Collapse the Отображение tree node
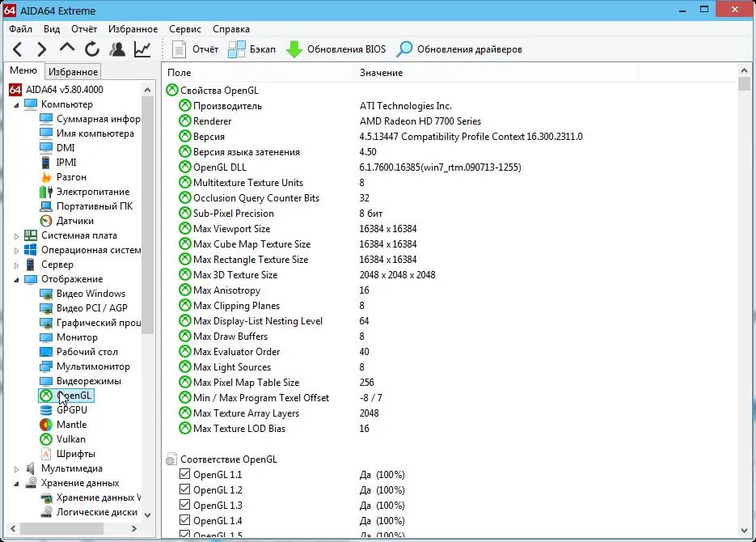This screenshot has height=542, width=756. [x=16, y=280]
